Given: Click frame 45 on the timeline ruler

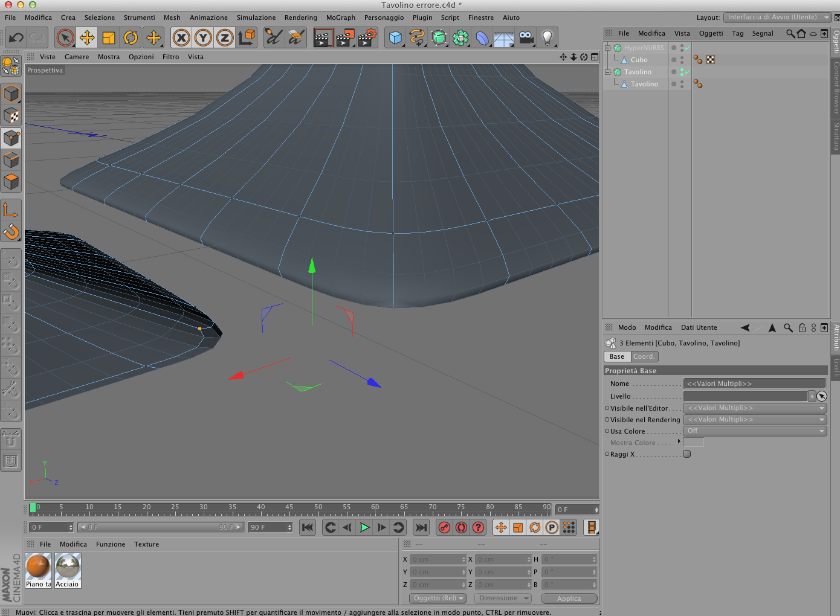Looking at the screenshot, I should [289, 508].
